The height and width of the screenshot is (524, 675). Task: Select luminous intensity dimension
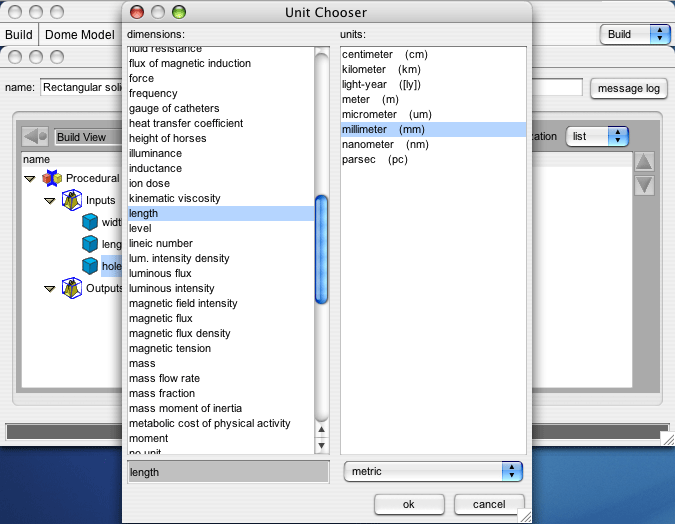[221, 288]
